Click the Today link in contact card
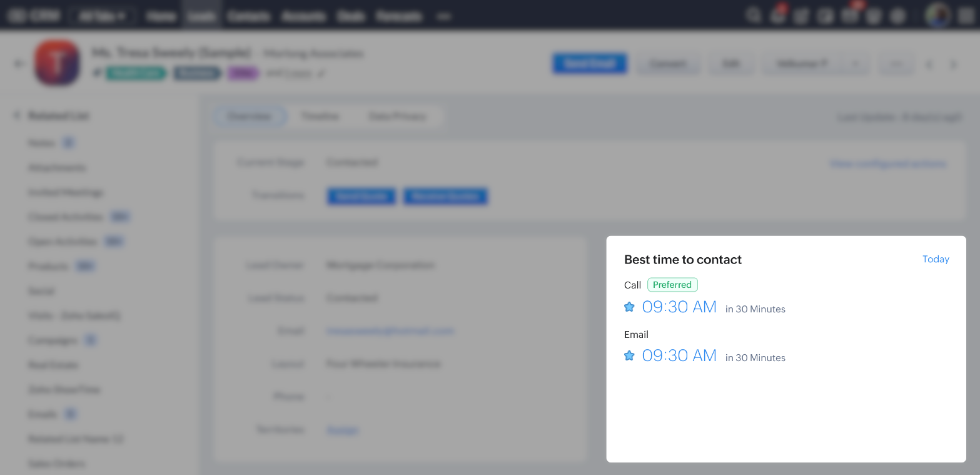The height and width of the screenshot is (475, 980). 936,259
